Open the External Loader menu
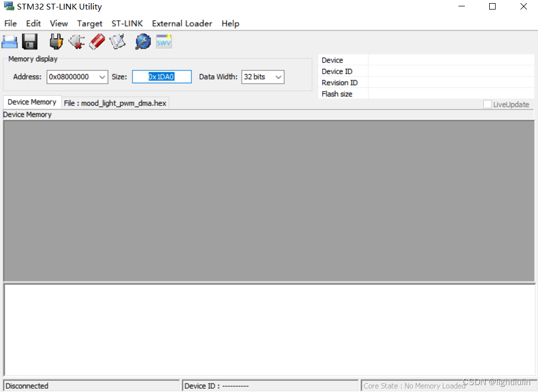The height and width of the screenshot is (392, 538). tap(182, 23)
